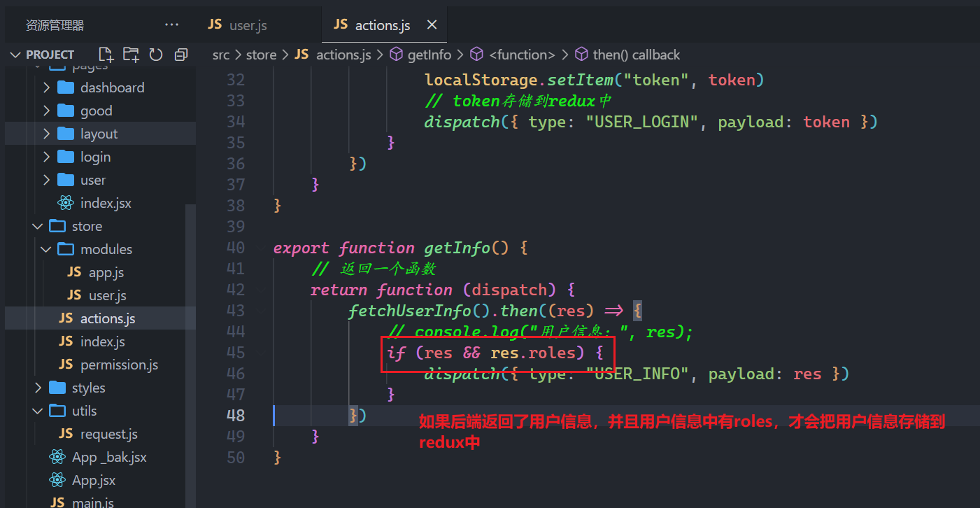This screenshot has height=508, width=980.
Task: Open index.js in the store folder
Action: click(103, 341)
